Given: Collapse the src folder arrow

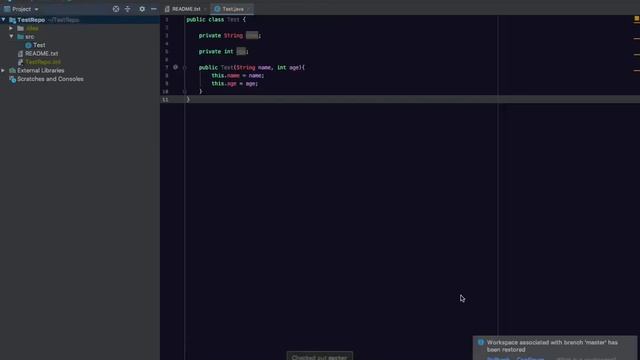Looking at the screenshot, I should pos(11,36).
